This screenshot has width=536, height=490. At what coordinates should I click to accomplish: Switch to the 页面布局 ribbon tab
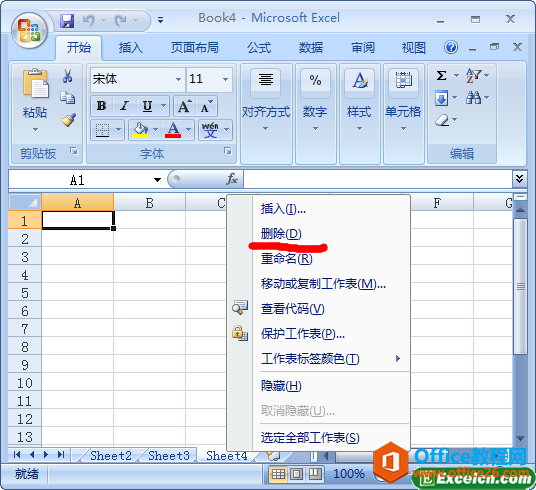coord(195,48)
